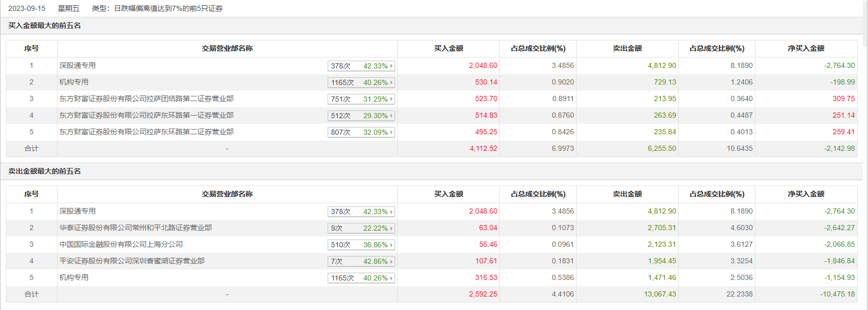Expand the 512次 29.30% badge
Viewport: 868px width, 310px height.
(x=361, y=116)
